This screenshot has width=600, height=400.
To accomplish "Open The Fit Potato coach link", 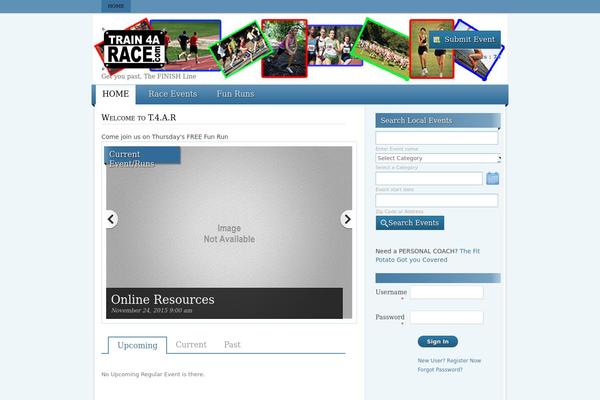I will (x=428, y=255).
